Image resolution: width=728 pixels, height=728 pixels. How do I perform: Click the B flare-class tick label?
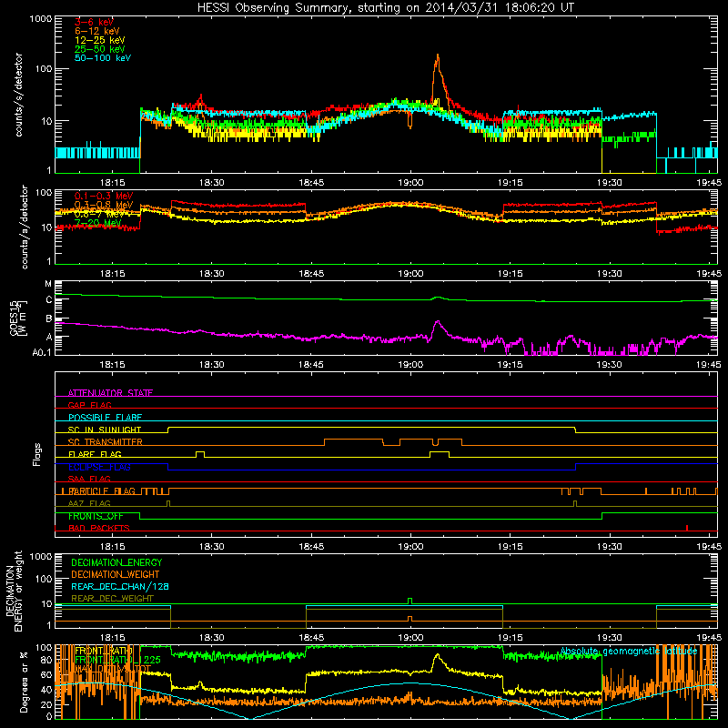coord(49,318)
